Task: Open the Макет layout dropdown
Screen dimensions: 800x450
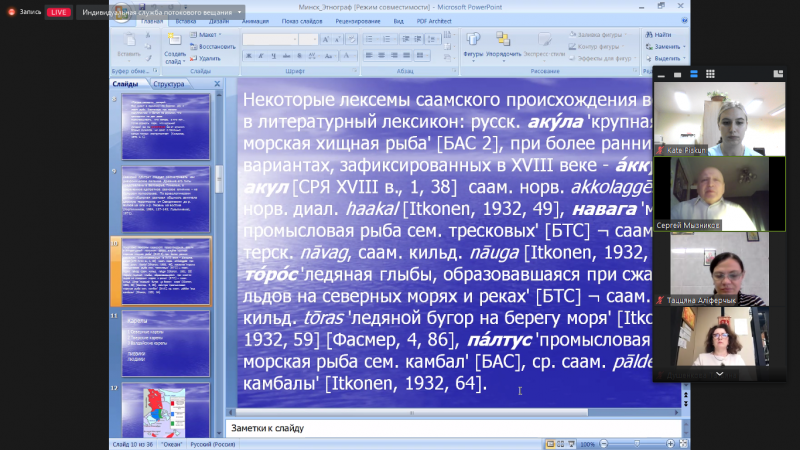Action: (210, 34)
